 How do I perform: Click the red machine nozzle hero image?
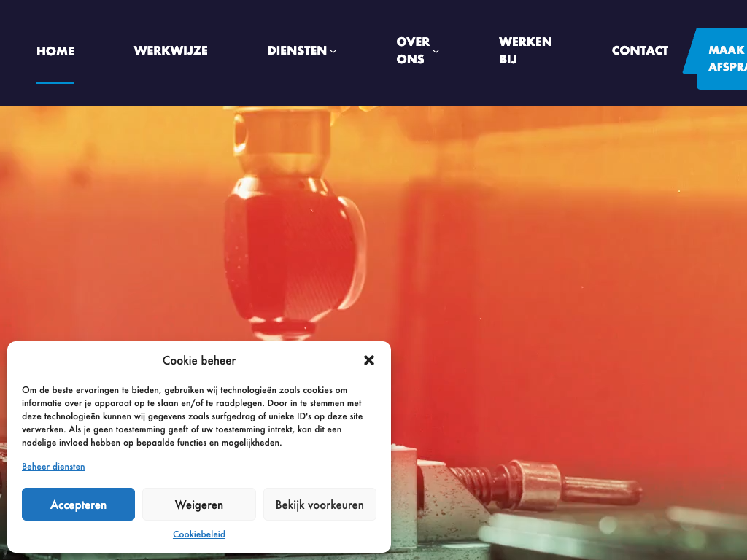tap(295, 224)
